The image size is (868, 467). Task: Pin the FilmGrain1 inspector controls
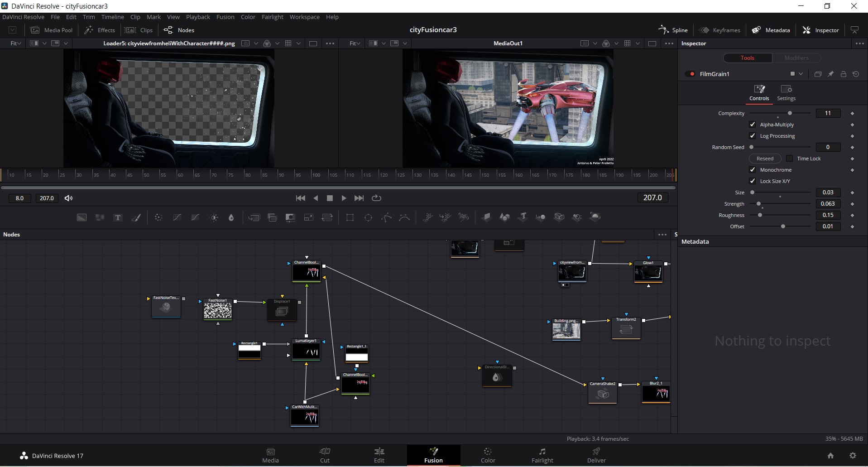[830, 74]
